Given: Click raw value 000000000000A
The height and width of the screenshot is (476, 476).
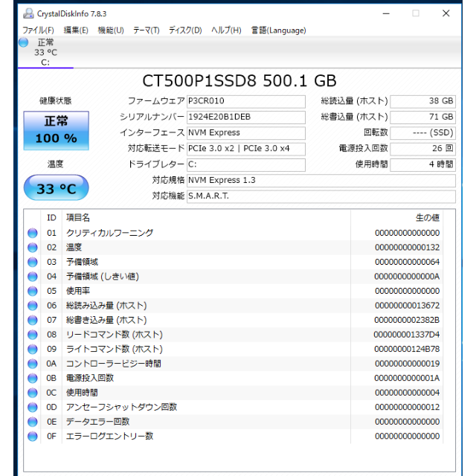Looking at the screenshot, I should [x=407, y=277].
